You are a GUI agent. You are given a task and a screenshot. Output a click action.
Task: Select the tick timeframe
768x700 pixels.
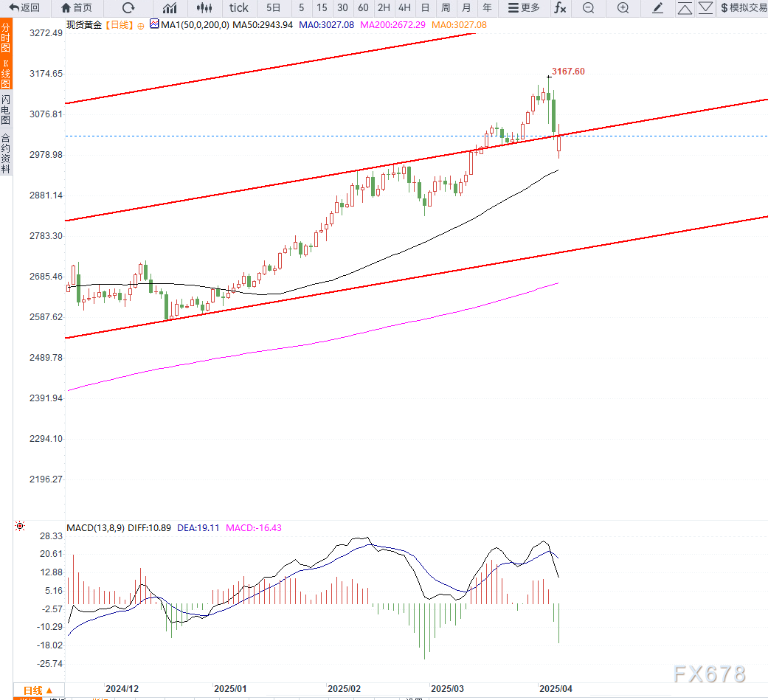239,8
